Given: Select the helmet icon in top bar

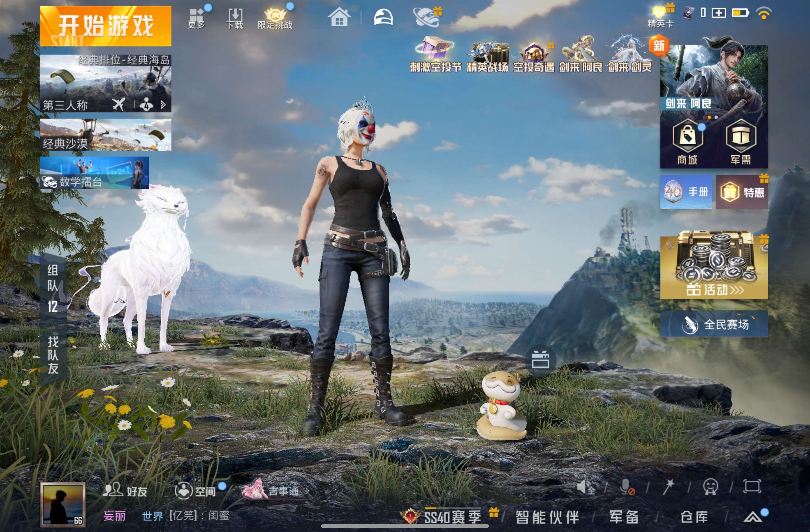Looking at the screenshot, I should click(383, 17).
